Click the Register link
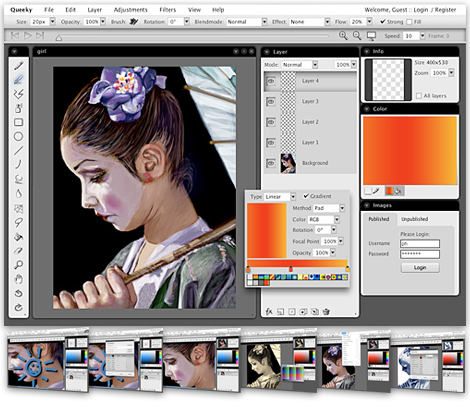 click(x=445, y=10)
